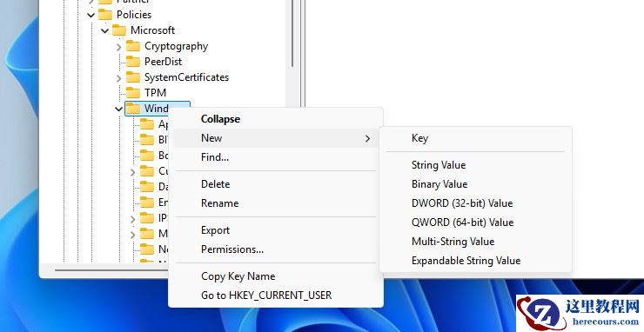Image resolution: width=644 pixels, height=332 pixels.
Task: Open the New submenu entry
Action: 276,138
